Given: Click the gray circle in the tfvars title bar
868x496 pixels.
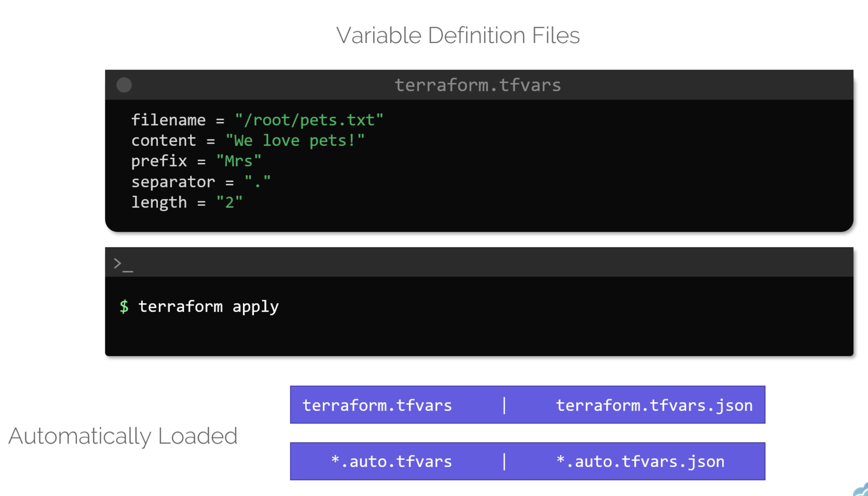Looking at the screenshot, I should 124,85.
